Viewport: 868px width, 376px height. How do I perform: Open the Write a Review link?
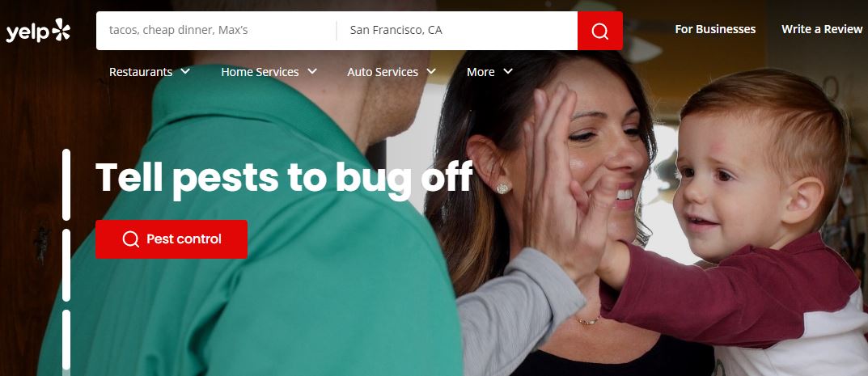coord(822,29)
